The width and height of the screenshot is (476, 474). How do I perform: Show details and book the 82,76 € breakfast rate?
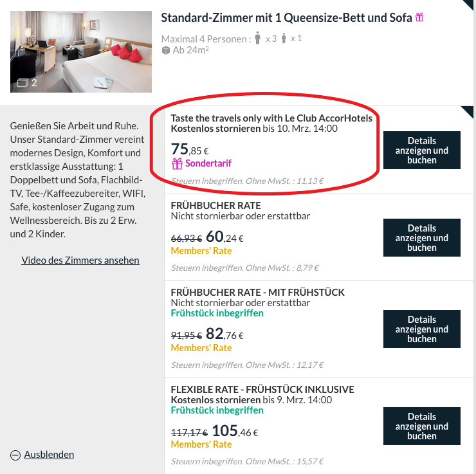coord(421,329)
